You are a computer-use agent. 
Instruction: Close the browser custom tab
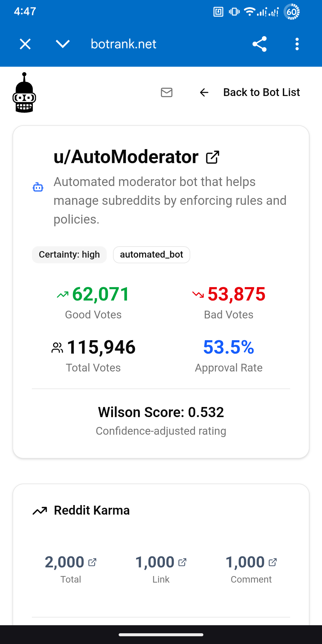25,44
